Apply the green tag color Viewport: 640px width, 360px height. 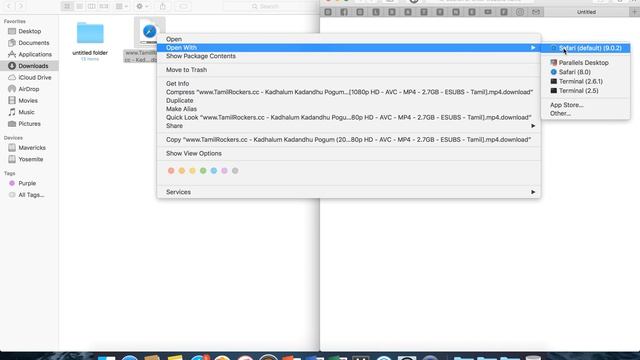point(203,171)
